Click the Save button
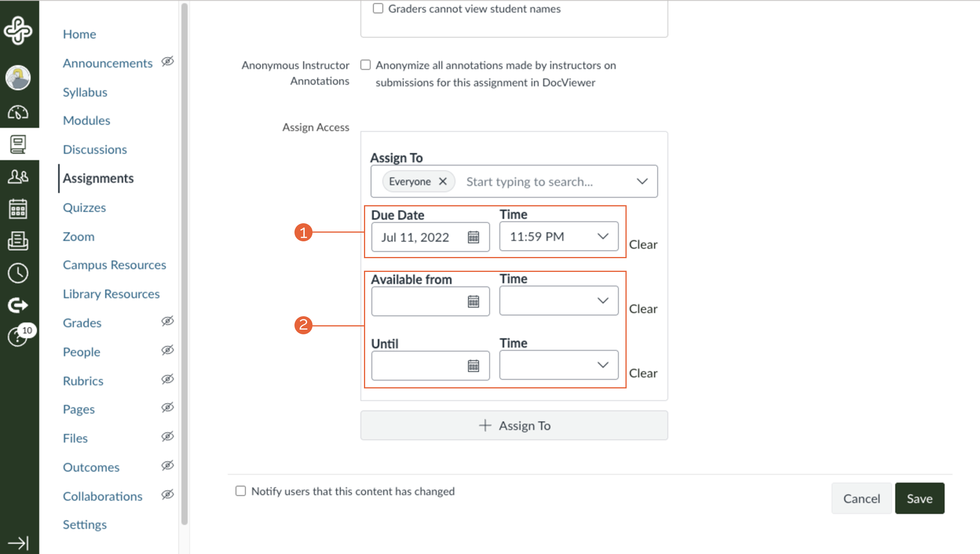Image resolution: width=980 pixels, height=554 pixels. [x=920, y=498]
